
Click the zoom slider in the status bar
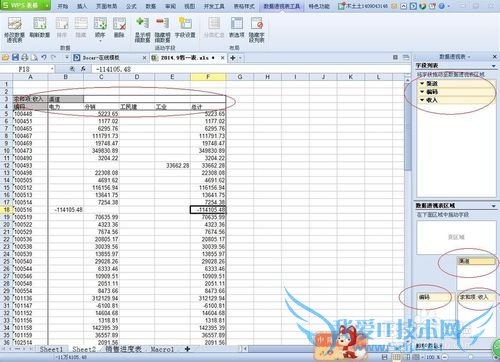[470, 357]
